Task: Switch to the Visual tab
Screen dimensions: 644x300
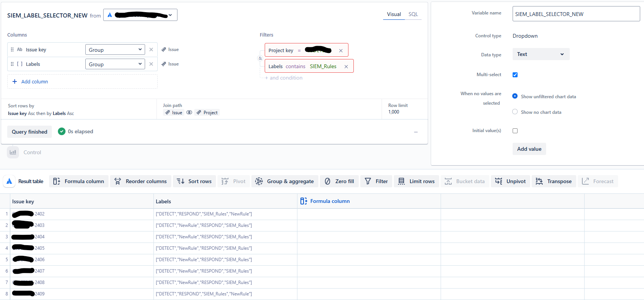Action: click(x=394, y=14)
